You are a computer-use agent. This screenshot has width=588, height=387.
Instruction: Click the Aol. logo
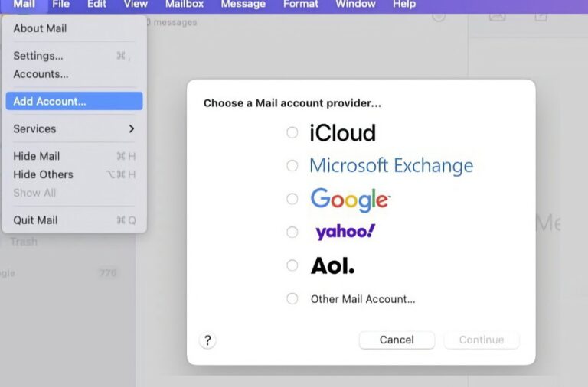[x=332, y=265]
